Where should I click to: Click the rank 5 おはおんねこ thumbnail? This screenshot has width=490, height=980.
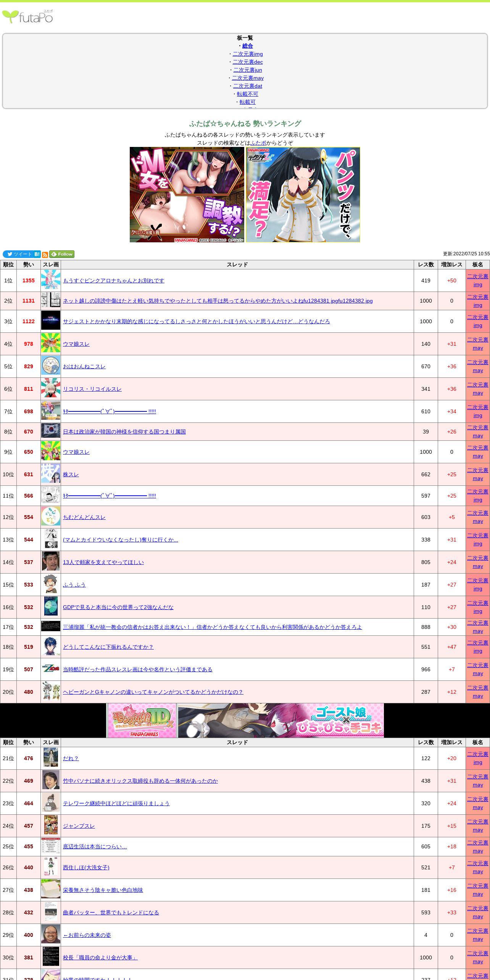pyautogui.click(x=51, y=365)
